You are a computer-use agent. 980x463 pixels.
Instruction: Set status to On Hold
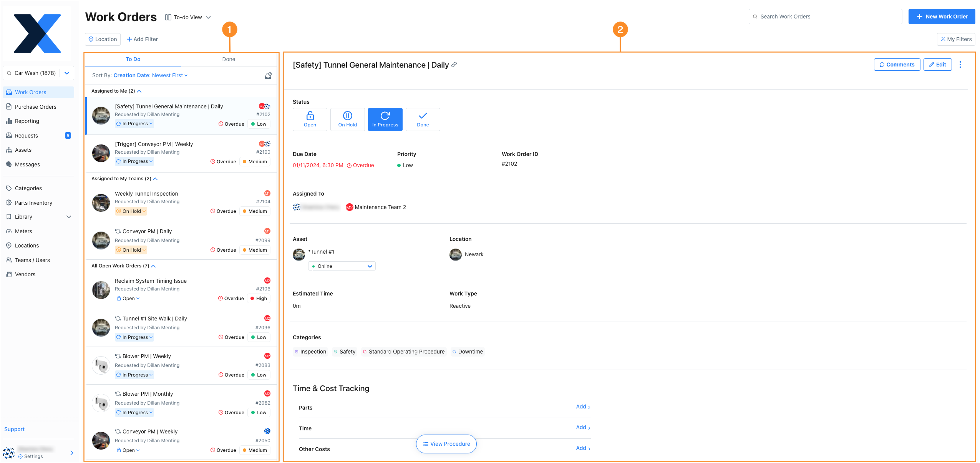[x=348, y=119]
